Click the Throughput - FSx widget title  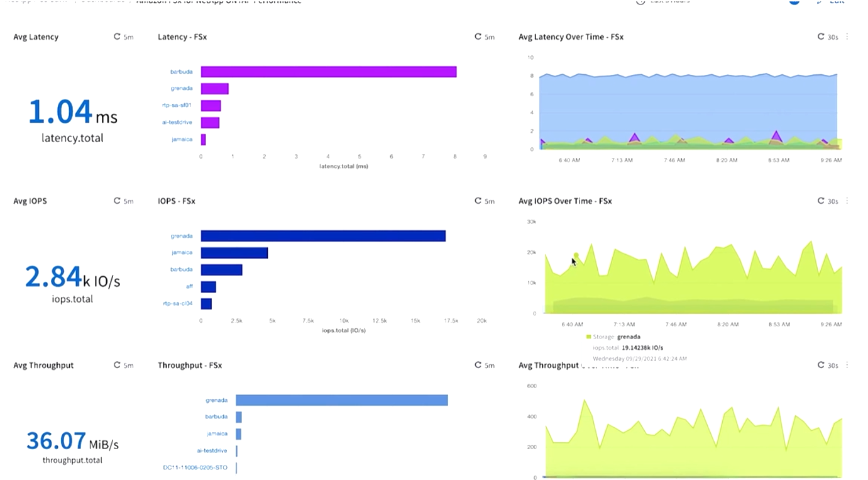[x=190, y=366]
